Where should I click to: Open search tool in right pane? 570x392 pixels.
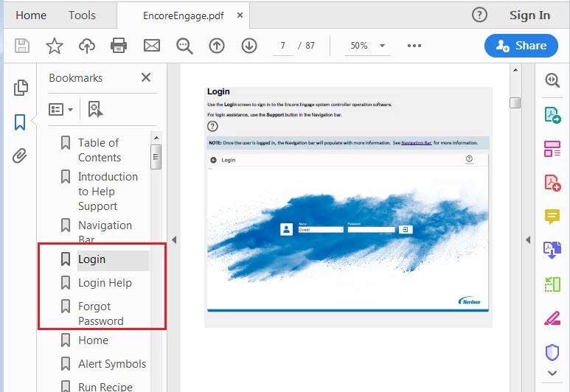pos(552,80)
